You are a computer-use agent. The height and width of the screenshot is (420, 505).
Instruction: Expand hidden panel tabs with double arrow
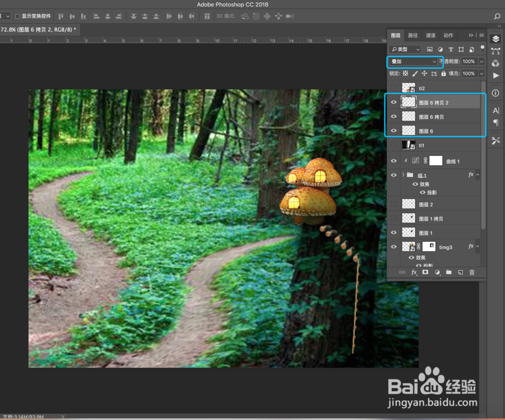(471, 35)
